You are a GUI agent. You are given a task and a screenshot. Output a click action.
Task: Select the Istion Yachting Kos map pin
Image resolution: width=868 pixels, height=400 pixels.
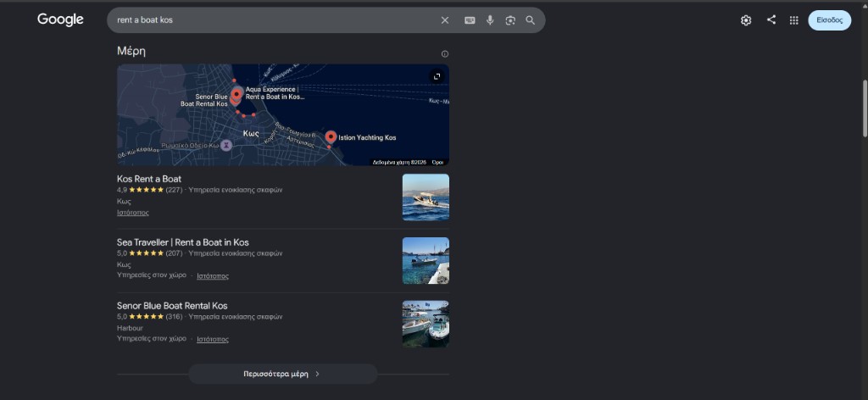pos(331,136)
